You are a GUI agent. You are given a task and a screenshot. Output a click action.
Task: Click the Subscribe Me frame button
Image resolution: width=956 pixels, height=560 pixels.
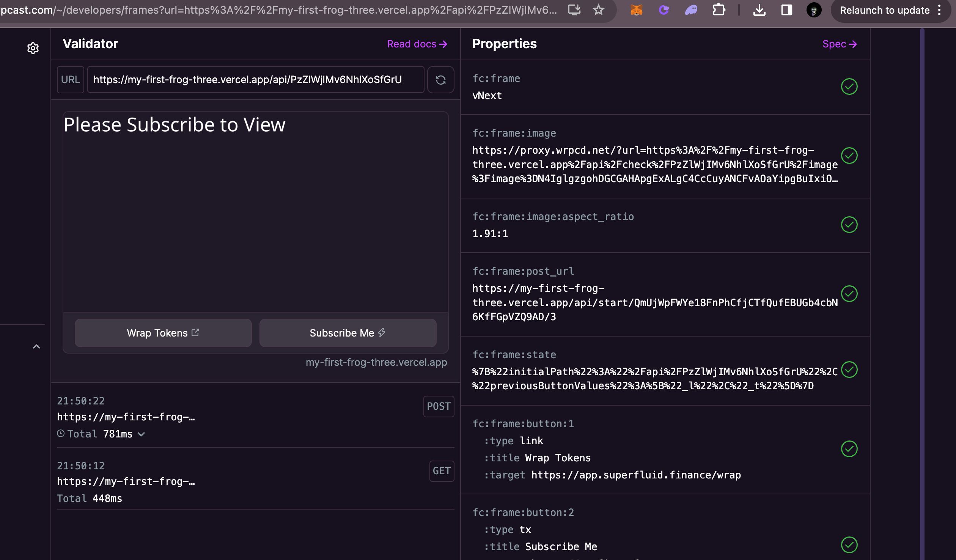click(348, 333)
